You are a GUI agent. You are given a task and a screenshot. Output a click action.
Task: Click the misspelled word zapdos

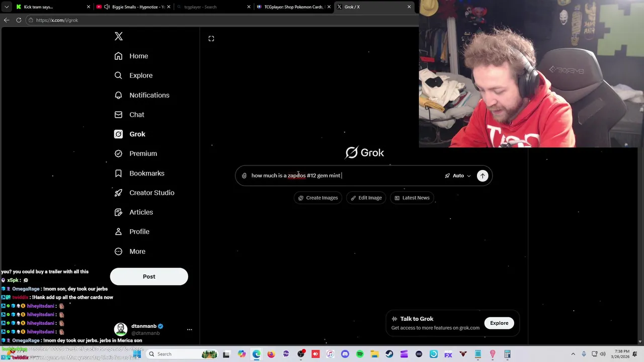[296, 175]
